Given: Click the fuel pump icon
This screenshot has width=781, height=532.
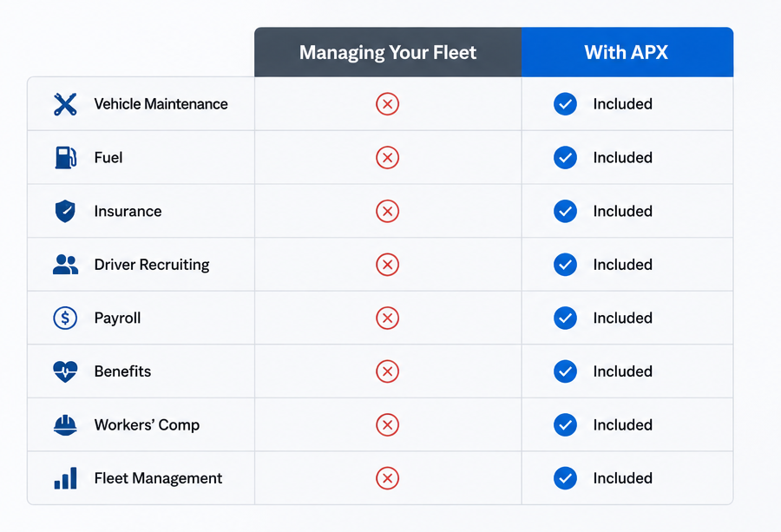Looking at the screenshot, I should click(x=65, y=157).
